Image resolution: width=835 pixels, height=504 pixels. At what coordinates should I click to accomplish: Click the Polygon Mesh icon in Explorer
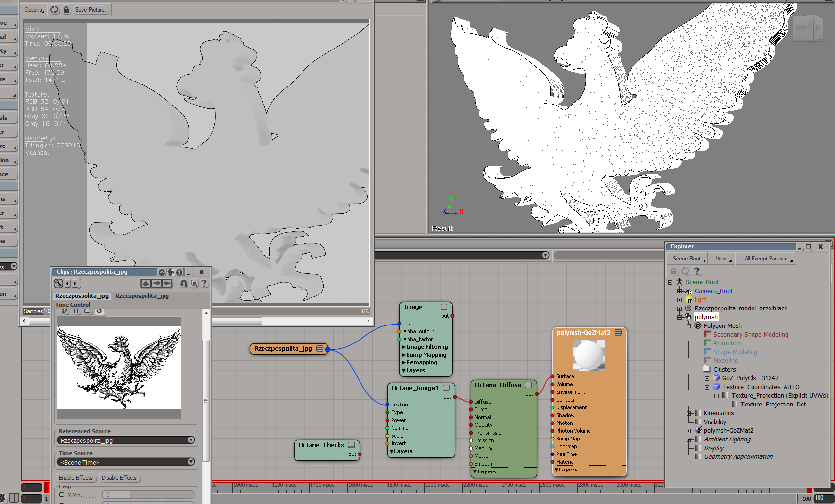click(698, 326)
